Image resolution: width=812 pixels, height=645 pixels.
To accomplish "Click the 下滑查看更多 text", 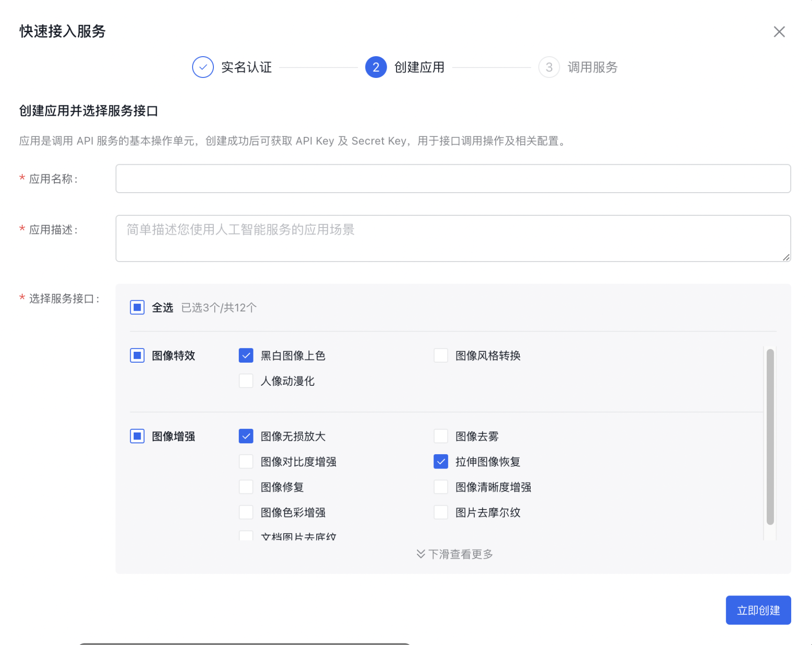I will [x=461, y=554].
